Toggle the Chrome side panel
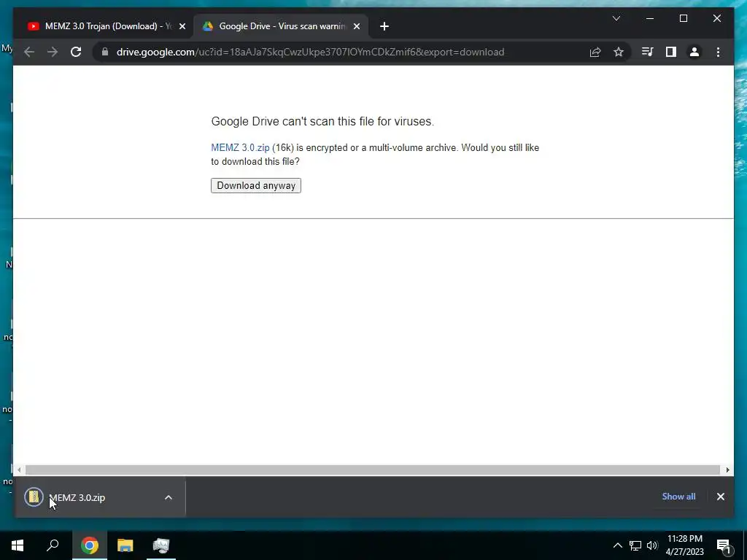The height and width of the screenshot is (560, 747). [671, 52]
